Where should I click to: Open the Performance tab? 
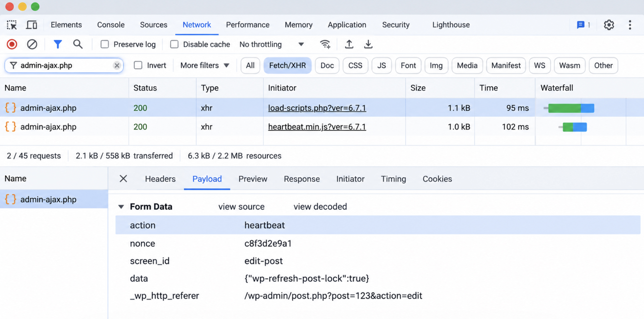(248, 25)
